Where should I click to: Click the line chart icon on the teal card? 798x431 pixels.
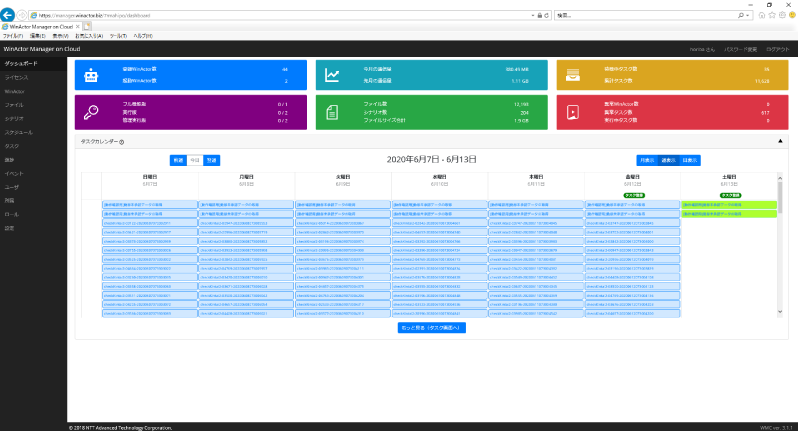coord(332,75)
